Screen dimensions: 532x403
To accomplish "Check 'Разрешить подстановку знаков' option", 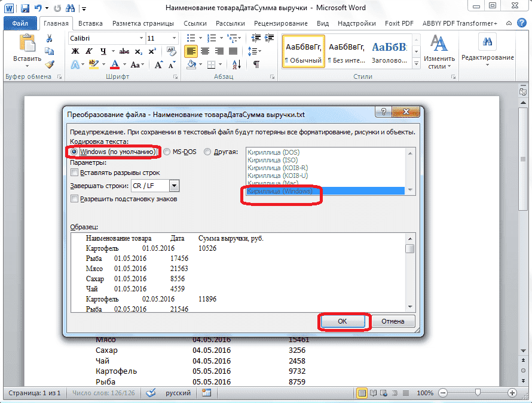I will pos(75,199).
